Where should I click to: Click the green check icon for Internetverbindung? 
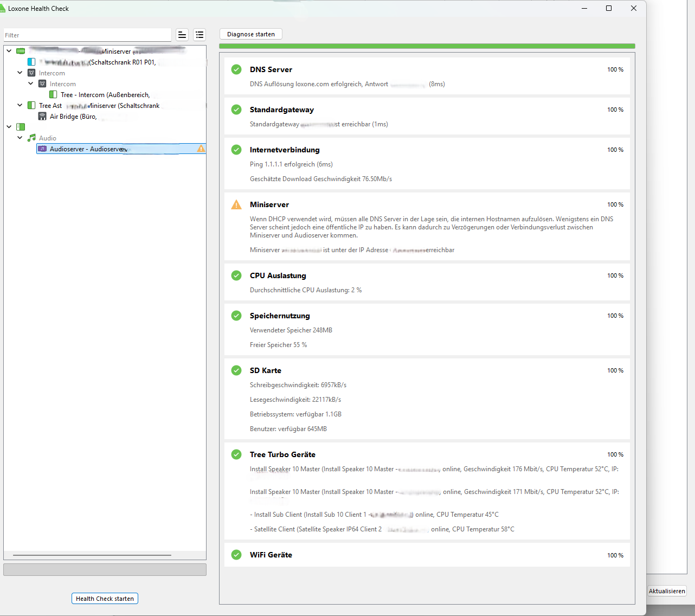pyautogui.click(x=236, y=150)
